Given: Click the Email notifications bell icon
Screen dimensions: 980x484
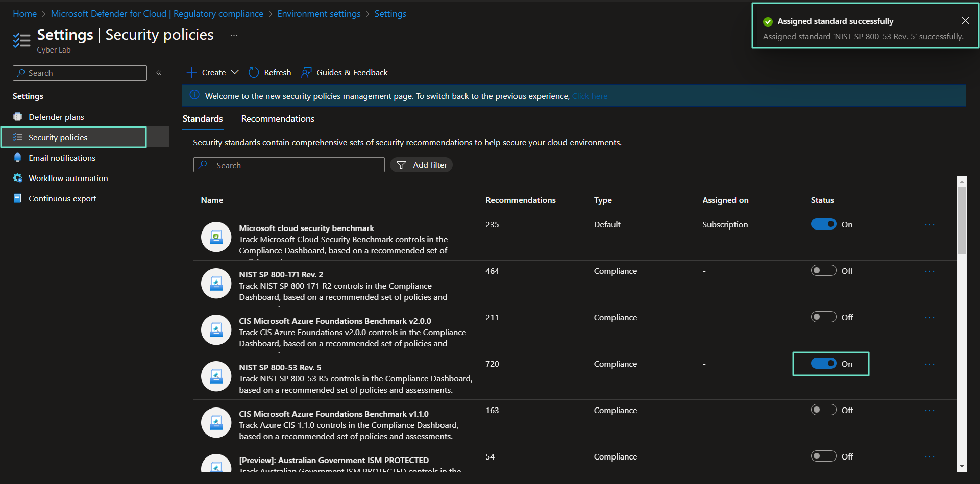Looking at the screenshot, I should (18, 158).
